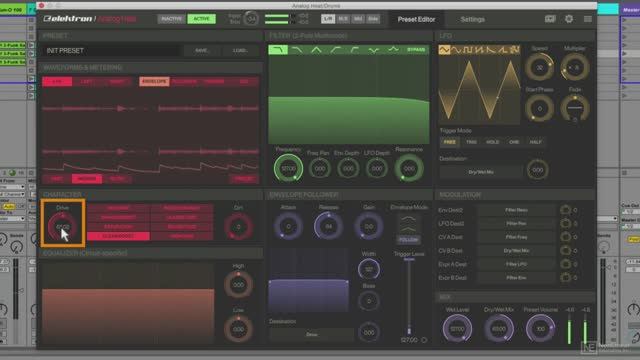Click the SAVE preset button

coord(202,51)
